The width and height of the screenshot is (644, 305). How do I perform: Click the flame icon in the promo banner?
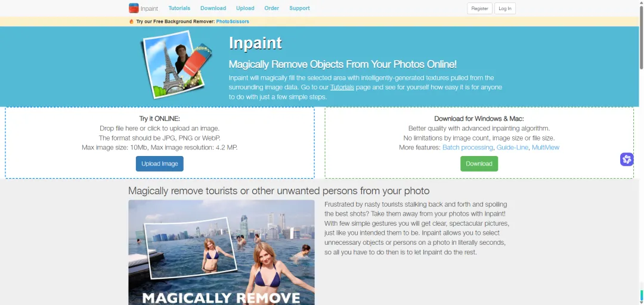coord(131,21)
